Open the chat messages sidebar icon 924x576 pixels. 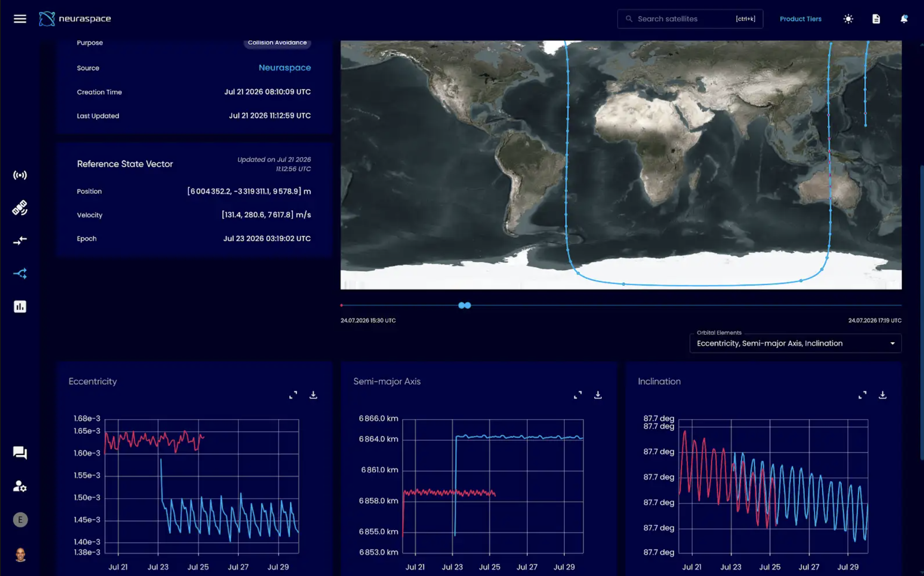[20, 453]
